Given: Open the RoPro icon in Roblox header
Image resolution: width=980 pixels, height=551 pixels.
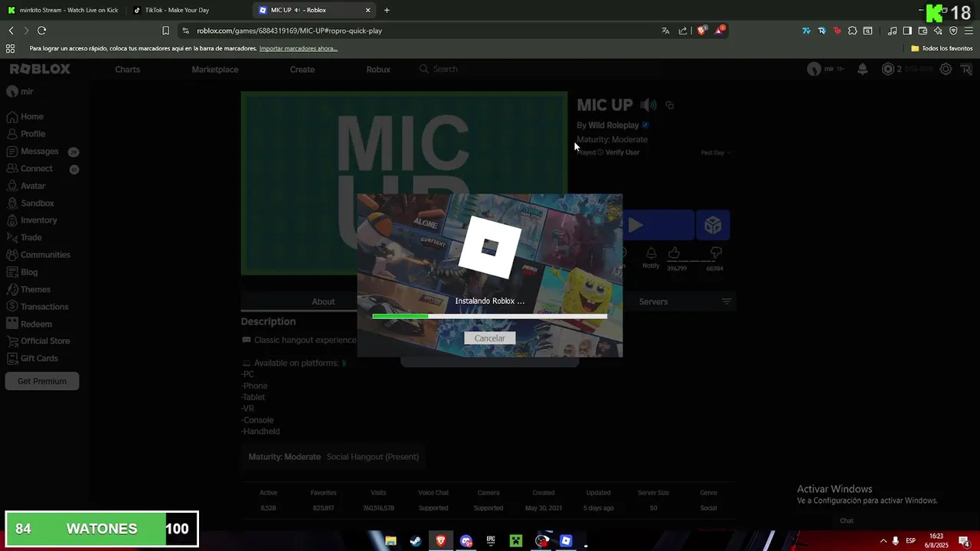Looking at the screenshot, I should pos(966,69).
